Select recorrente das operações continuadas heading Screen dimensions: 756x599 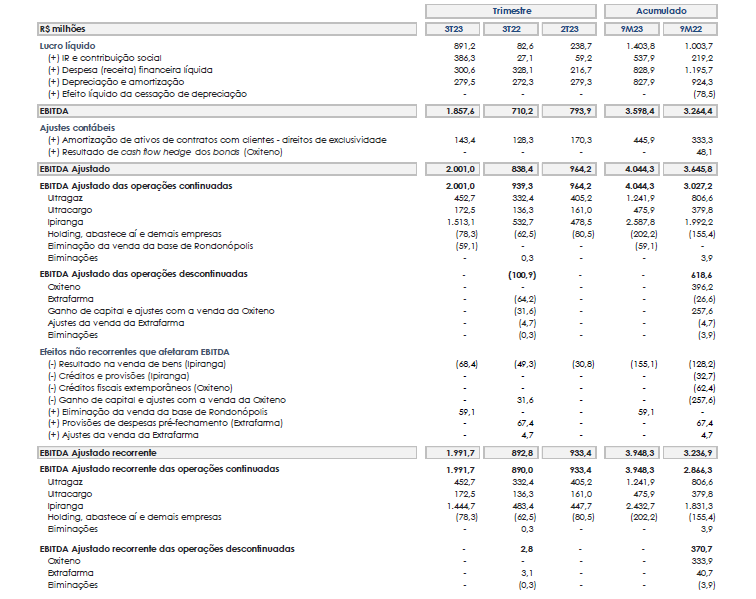(x=159, y=469)
